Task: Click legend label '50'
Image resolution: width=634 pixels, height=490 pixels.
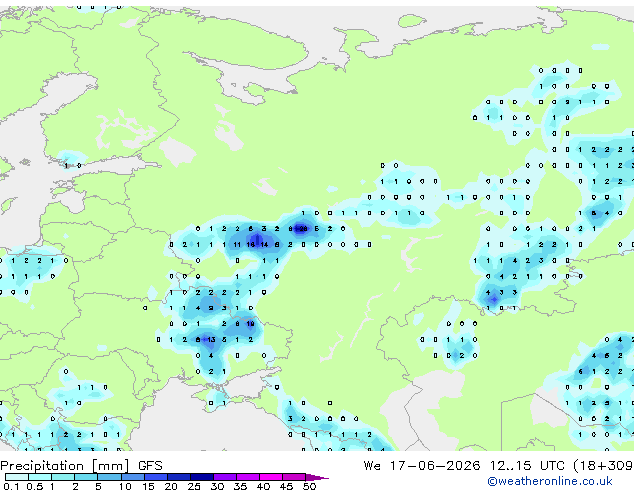Action: tap(309, 486)
